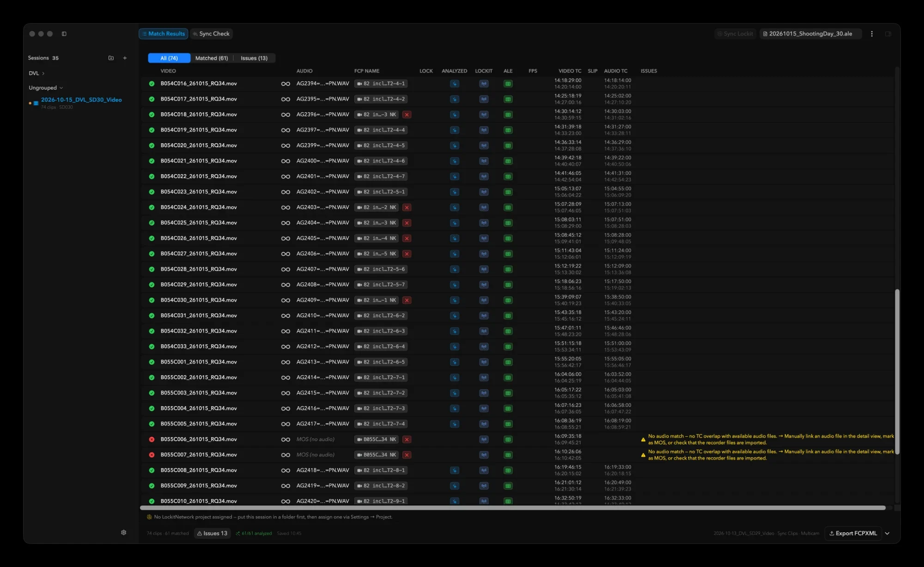924x567 pixels.
Task: Open the three-dot more options menu
Action: pyautogui.click(x=872, y=34)
